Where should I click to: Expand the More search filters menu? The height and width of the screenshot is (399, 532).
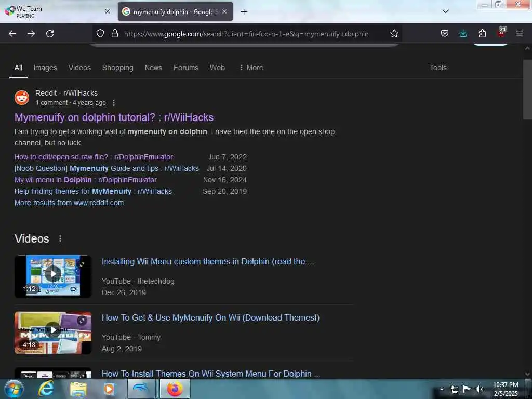coord(251,68)
